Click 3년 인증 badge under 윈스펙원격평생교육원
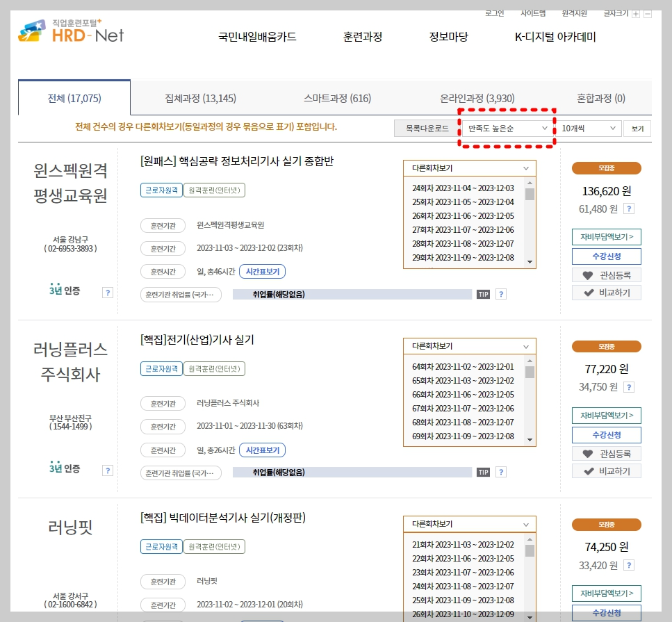The height and width of the screenshot is (622, 672). 65,290
